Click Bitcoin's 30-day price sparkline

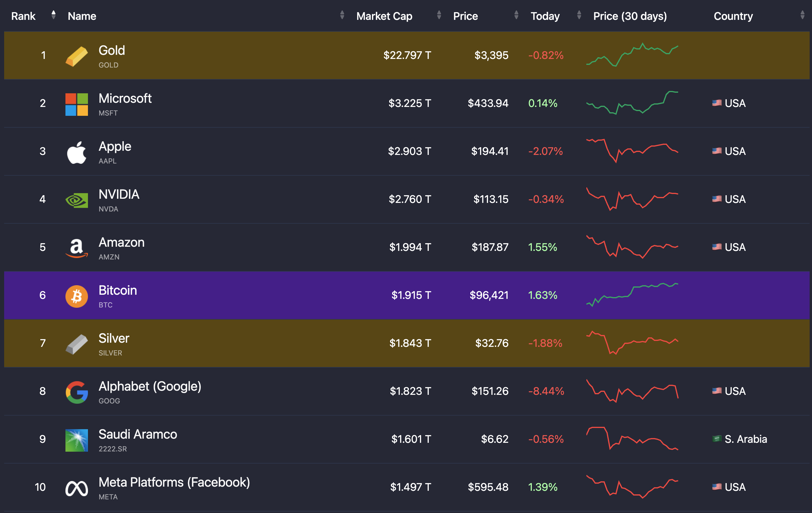[x=632, y=295]
